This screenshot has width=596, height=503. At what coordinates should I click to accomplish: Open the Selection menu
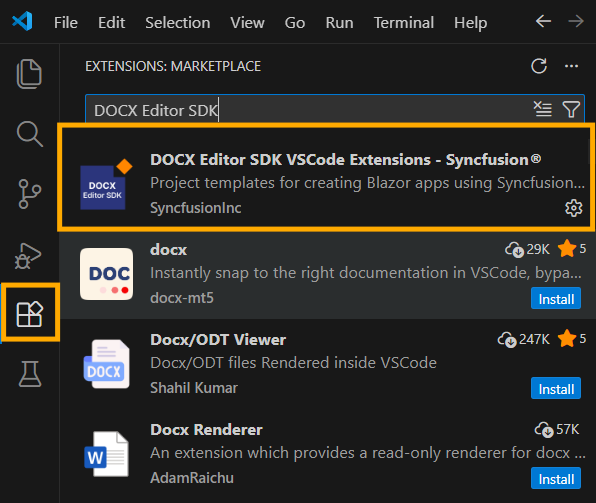(x=178, y=23)
